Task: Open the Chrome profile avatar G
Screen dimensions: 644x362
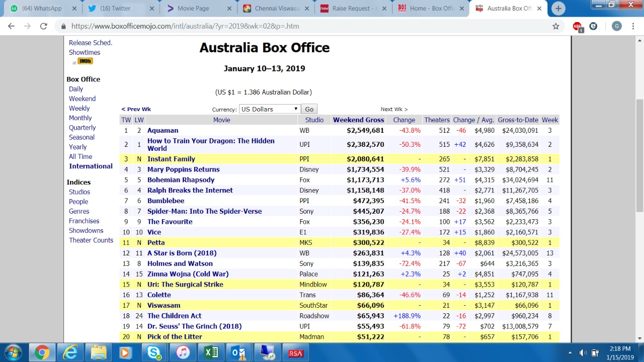Action: tap(616, 26)
